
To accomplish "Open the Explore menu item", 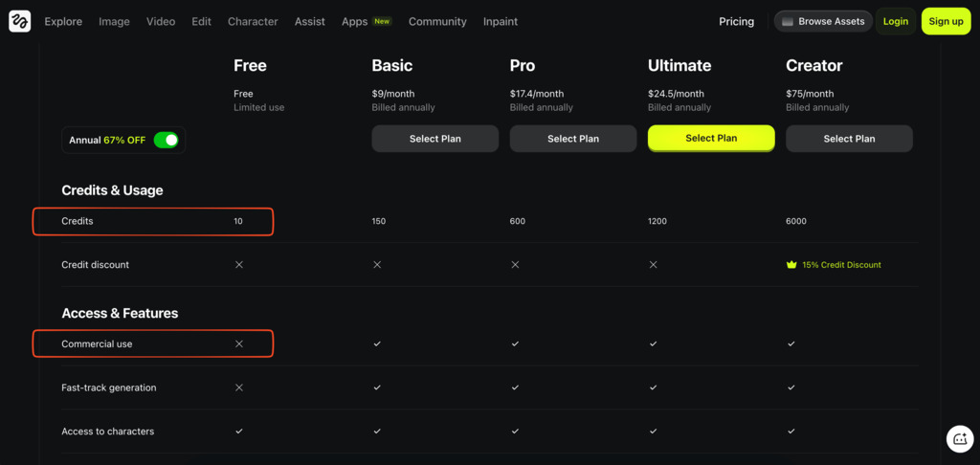I will coord(63,21).
